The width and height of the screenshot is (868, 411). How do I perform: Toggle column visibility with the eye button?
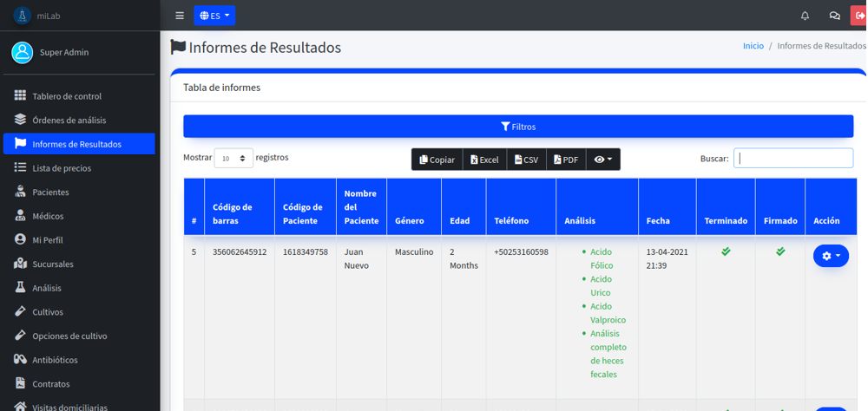click(x=603, y=160)
